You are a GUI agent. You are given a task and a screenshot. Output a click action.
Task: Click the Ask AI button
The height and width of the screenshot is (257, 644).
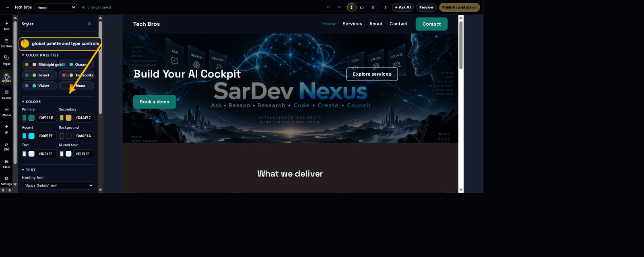tap(403, 7)
